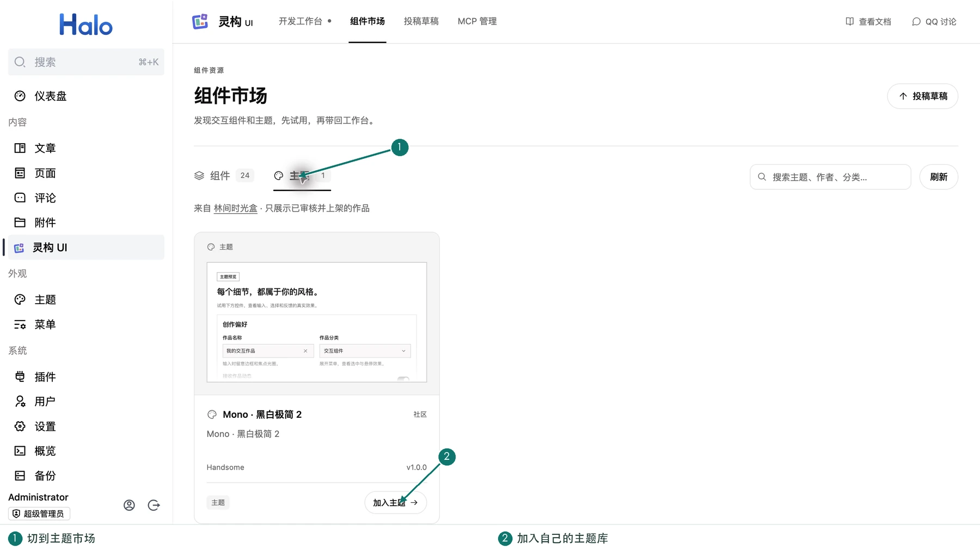
Task: Click the 主题 tag on the card footer
Action: (218, 503)
